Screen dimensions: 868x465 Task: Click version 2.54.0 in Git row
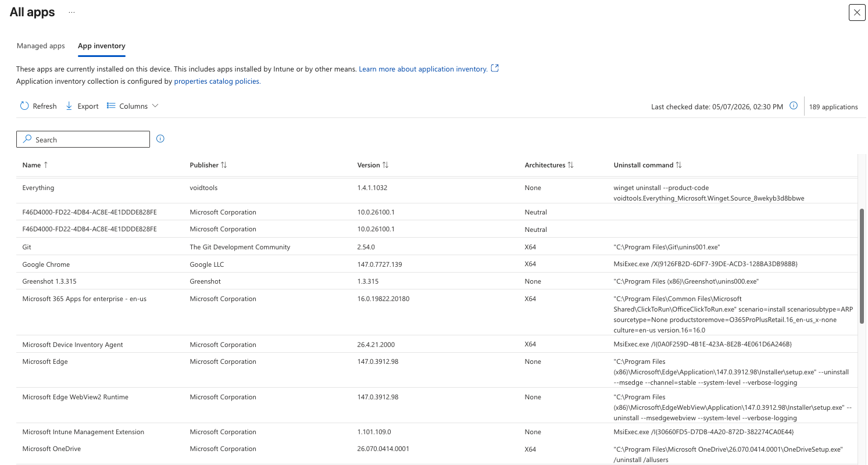(x=366, y=247)
